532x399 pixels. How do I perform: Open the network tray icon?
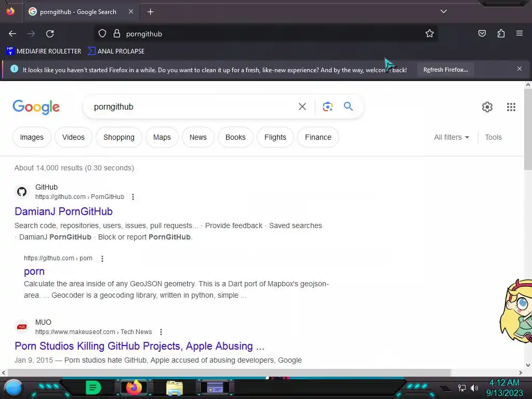tap(461, 388)
